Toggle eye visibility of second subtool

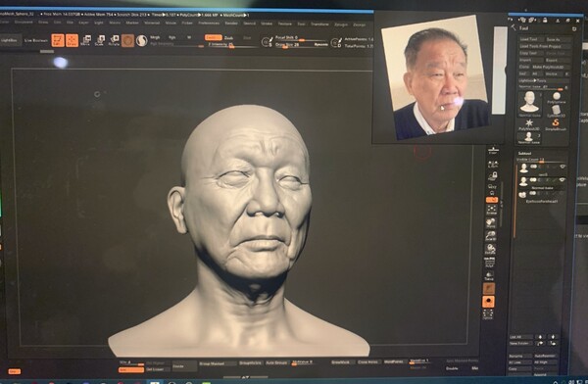point(563,180)
